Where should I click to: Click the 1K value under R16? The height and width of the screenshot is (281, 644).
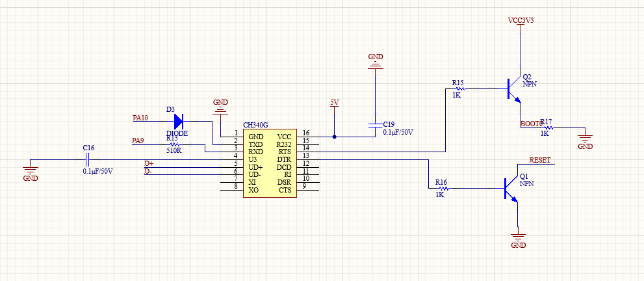pyautogui.click(x=439, y=194)
